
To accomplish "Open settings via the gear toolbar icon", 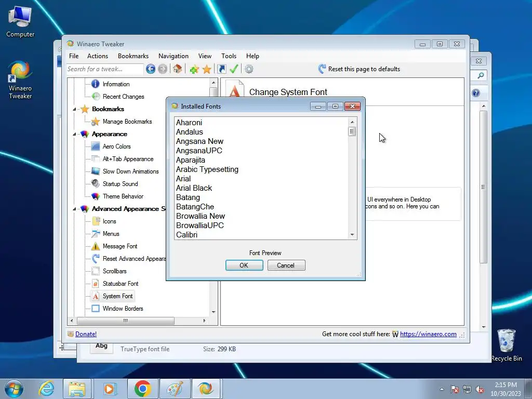I will tap(249, 69).
